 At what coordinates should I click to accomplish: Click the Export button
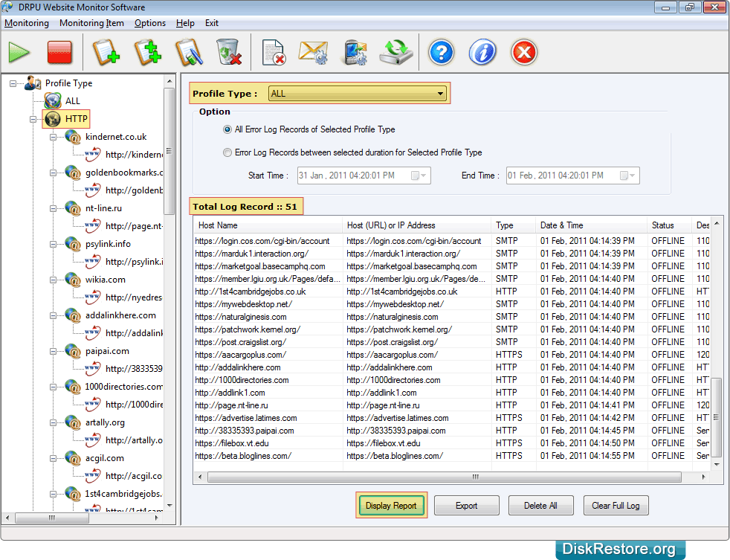tap(467, 506)
